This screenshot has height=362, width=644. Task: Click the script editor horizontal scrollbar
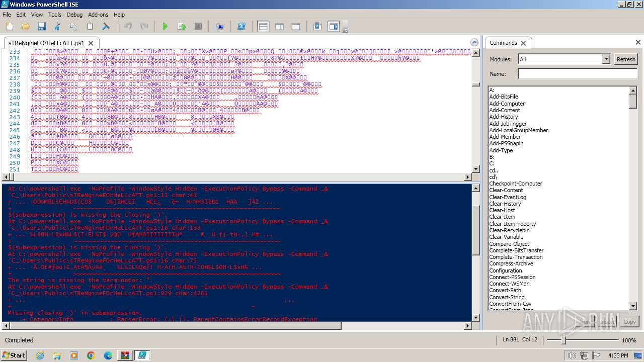(x=236, y=177)
